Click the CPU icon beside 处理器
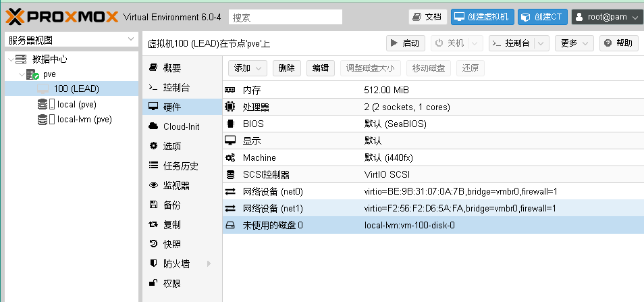Viewport: 644px width, 302px height. point(230,107)
